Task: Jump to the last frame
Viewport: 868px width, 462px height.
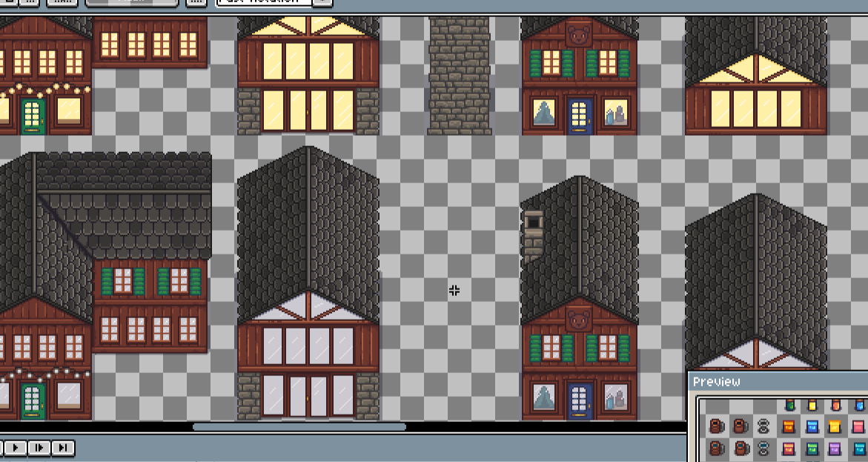Action: click(x=62, y=448)
